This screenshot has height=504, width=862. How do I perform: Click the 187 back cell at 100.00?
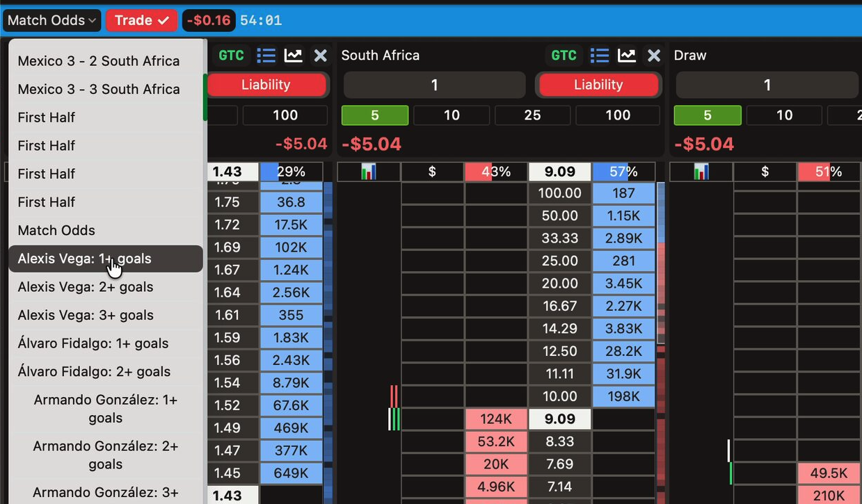[x=623, y=193]
